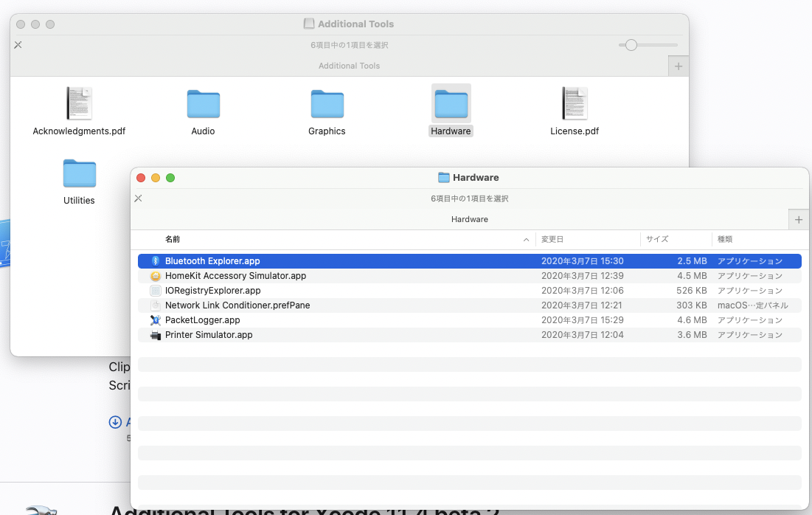Sort by 種類 column header

(x=725, y=239)
